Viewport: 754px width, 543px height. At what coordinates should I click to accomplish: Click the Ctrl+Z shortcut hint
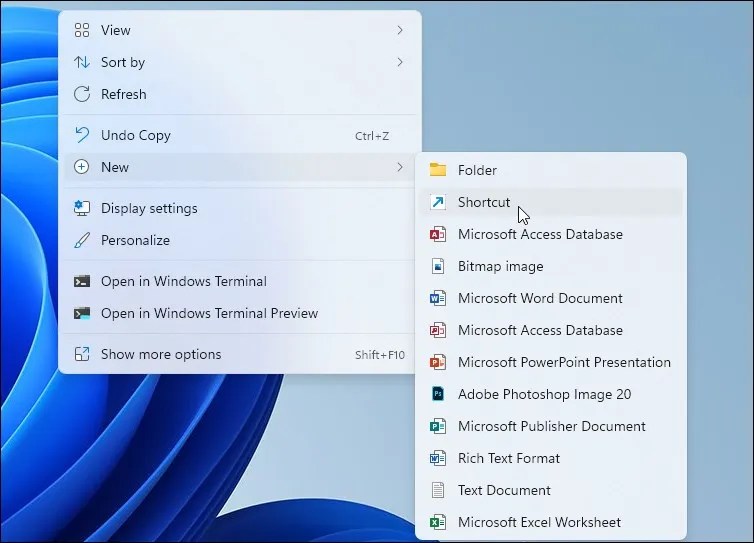[372, 136]
